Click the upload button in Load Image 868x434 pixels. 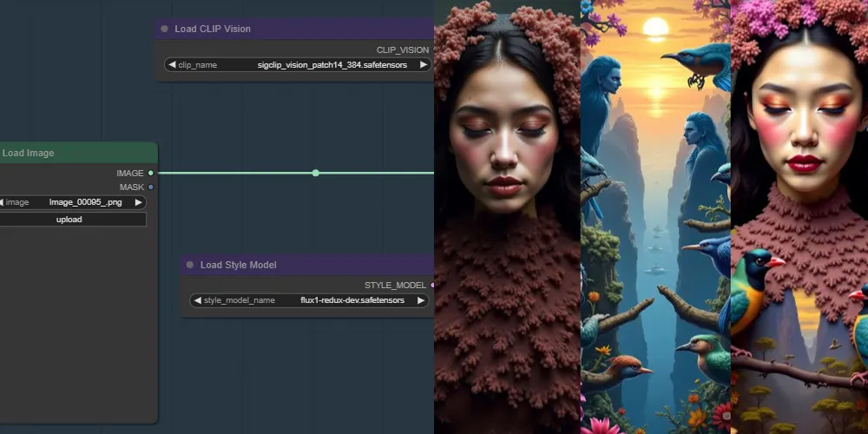[72, 220]
